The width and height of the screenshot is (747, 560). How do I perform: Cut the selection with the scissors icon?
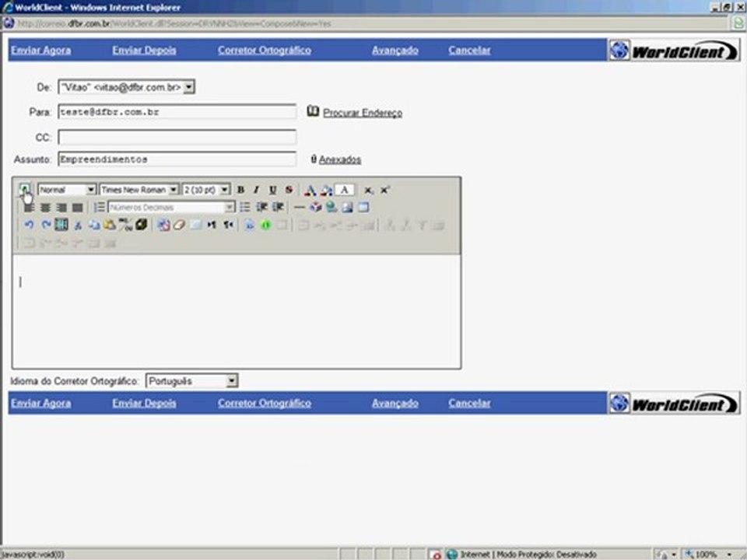(78, 226)
